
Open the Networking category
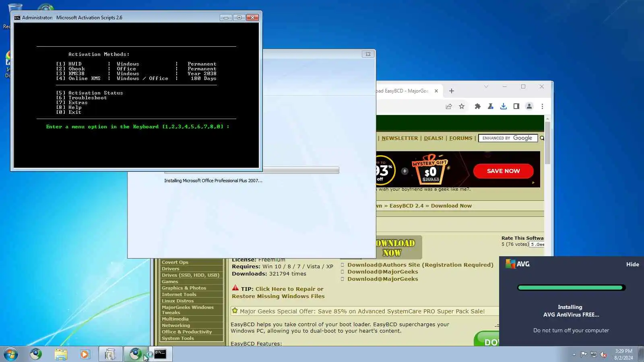(x=176, y=325)
